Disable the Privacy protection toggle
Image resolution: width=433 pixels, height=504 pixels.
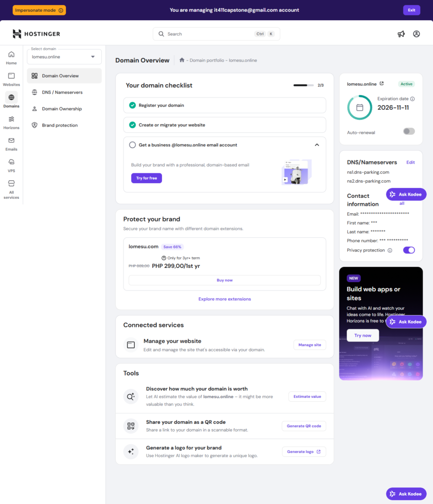pos(408,250)
